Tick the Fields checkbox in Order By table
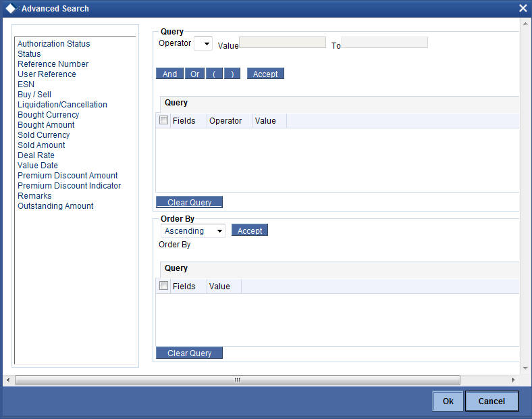The height and width of the screenshot is (419, 532). pyautogui.click(x=163, y=286)
